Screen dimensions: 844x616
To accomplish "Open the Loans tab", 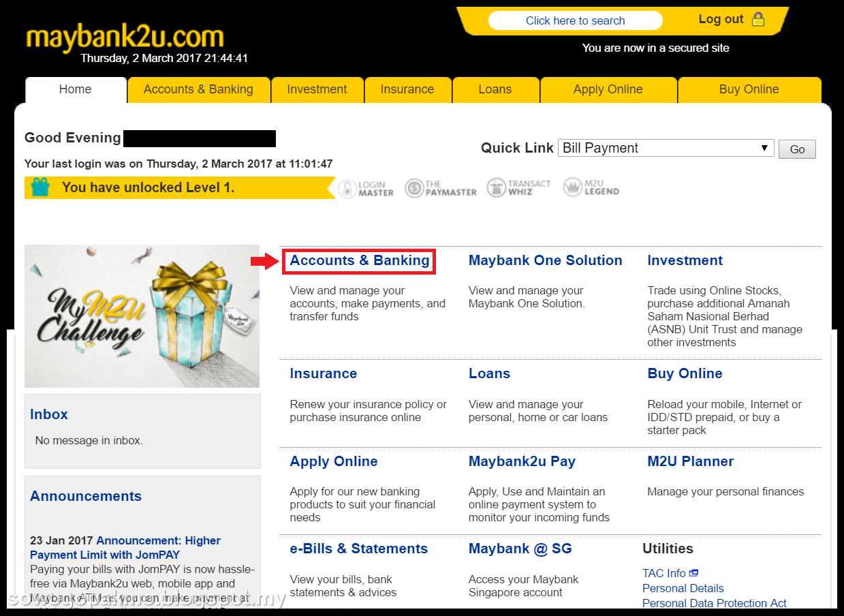I will pyautogui.click(x=495, y=89).
